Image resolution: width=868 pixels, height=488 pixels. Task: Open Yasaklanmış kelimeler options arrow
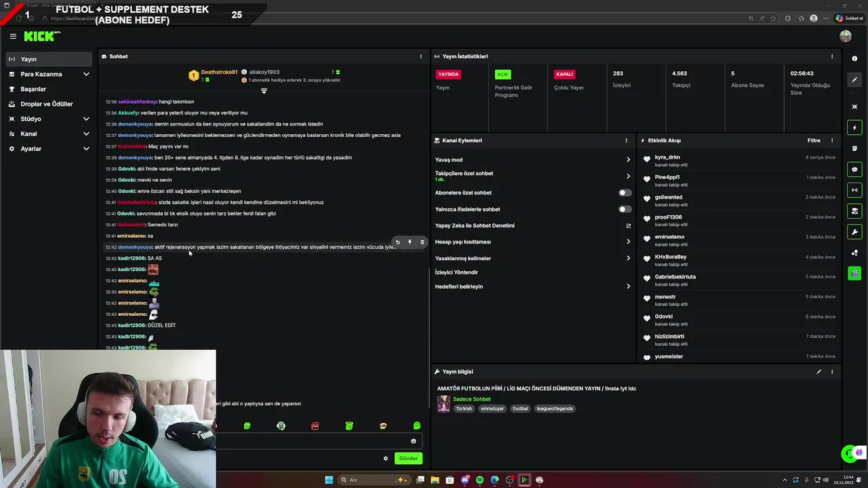click(628, 258)
